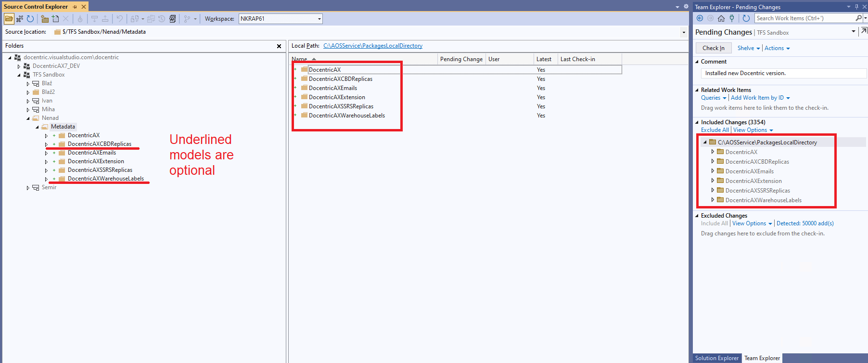Expand DocentricAXEmails in Included Changes
This screenshot has width=868, height=363.
coord(713,171)
